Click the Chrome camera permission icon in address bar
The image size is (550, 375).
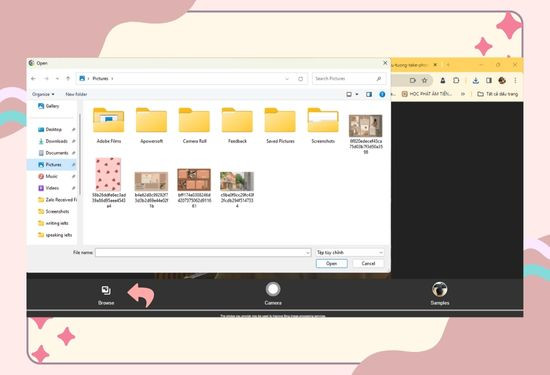click(x=413, y=80)
